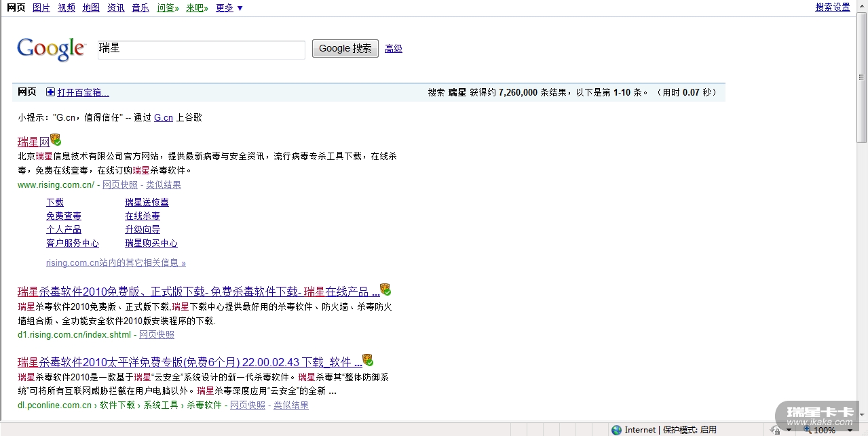
Task: Click the shield icon after the 太平洋免费专版 result
Action: [x=368, y=360]
